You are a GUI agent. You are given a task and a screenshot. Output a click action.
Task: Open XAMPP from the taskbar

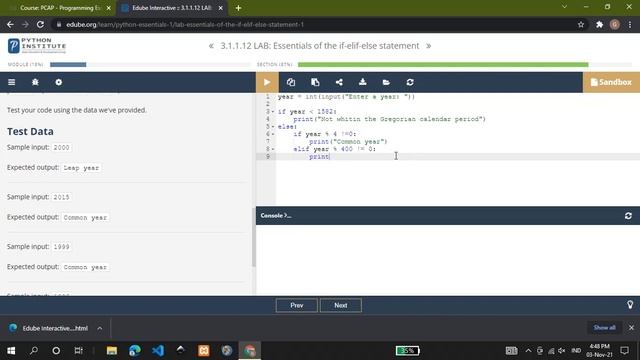(x=204, y=351)
